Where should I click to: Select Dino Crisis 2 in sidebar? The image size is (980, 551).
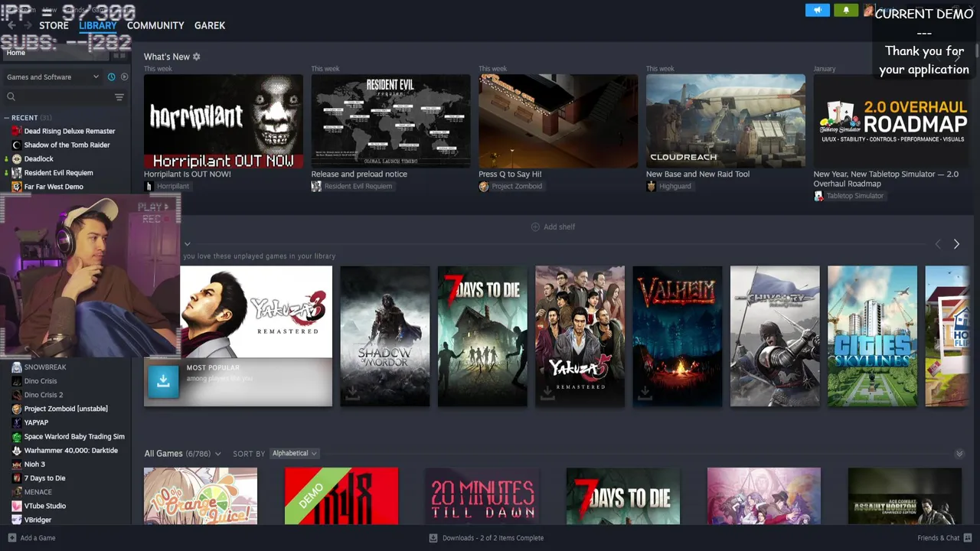[x=44, y=395]
